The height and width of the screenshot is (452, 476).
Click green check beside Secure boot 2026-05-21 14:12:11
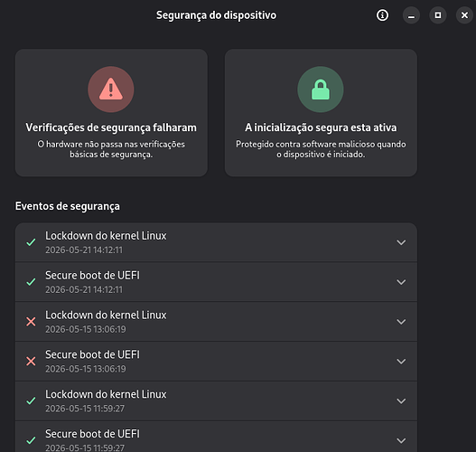click(x=31, y=282)
